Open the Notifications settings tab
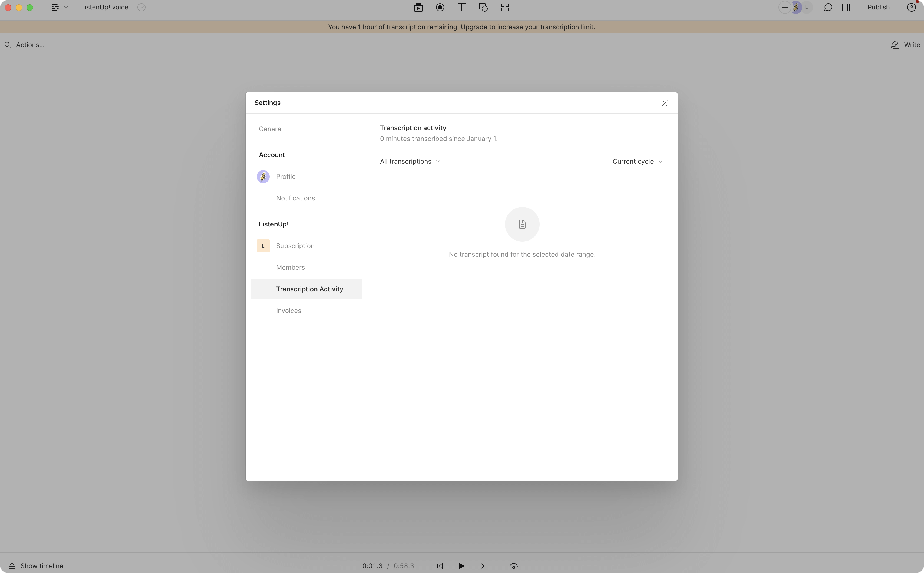924x573 pixels. 295,198
